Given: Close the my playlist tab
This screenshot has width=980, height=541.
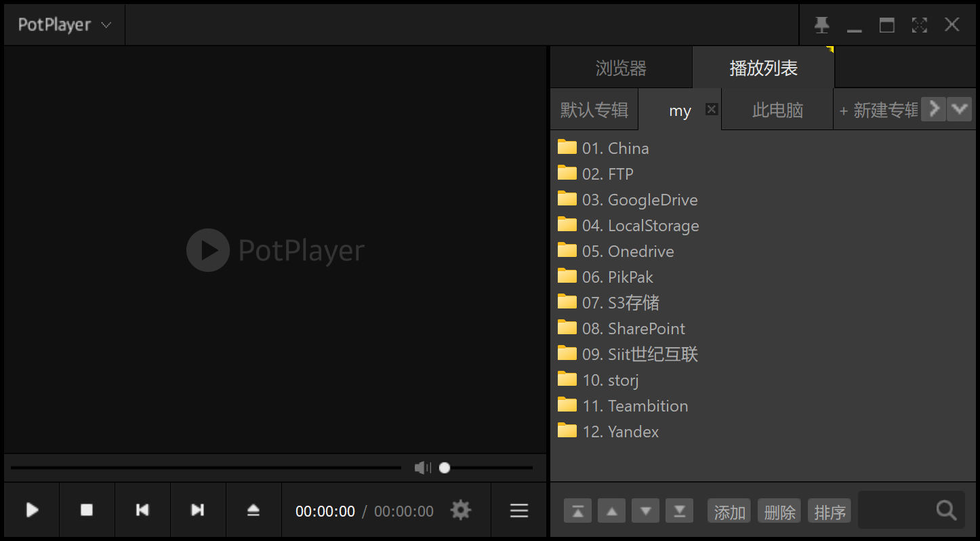Looking at the screenshot, I should tap(712, 108).
